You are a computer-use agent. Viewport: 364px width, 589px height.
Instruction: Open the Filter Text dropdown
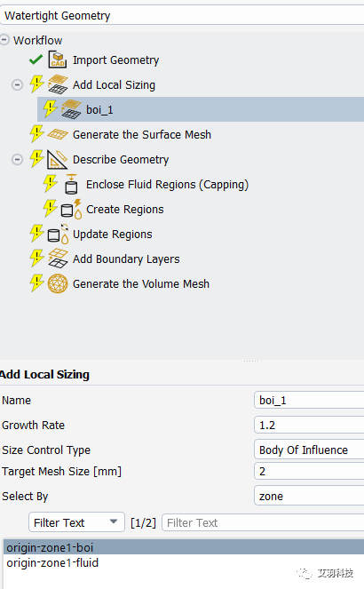click(76, 522)
